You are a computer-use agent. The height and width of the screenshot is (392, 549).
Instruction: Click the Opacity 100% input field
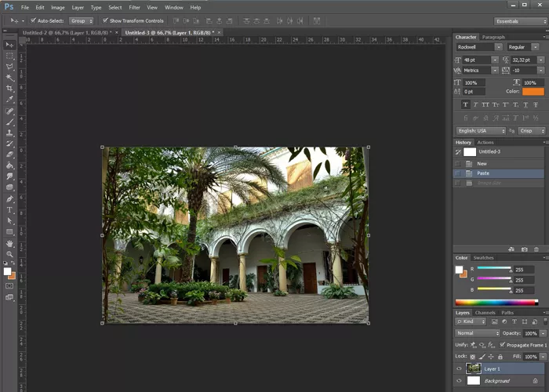click(x=530, y=333)
